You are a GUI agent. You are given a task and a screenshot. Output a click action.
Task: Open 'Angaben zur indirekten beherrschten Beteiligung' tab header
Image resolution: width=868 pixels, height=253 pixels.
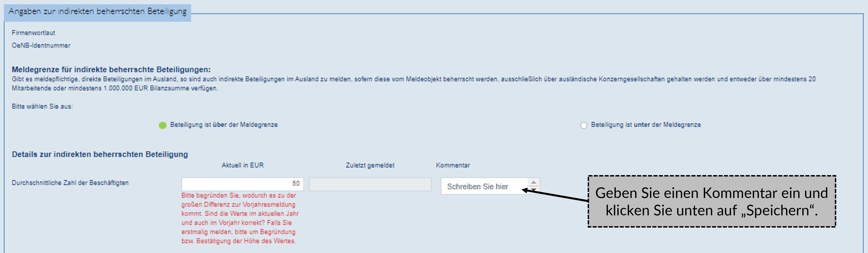(97, 12)
